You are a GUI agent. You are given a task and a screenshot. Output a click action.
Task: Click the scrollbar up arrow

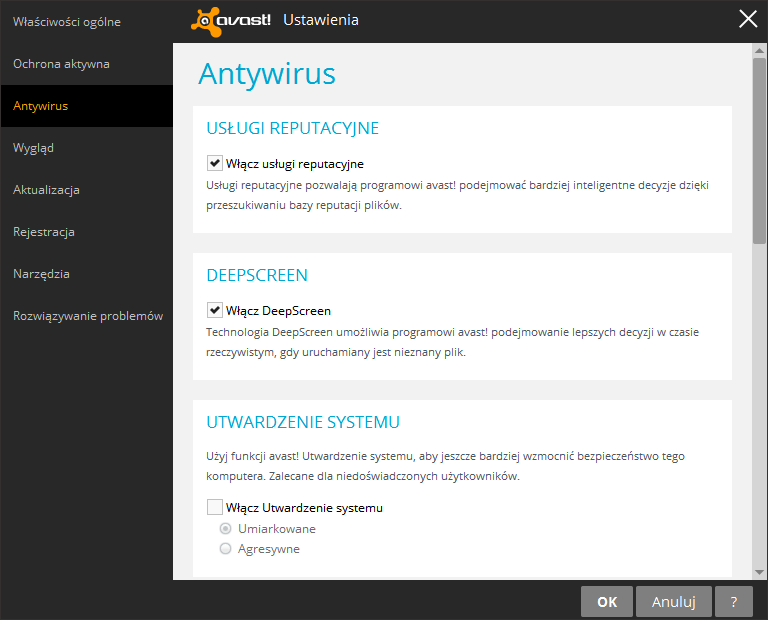coord(759,50)
